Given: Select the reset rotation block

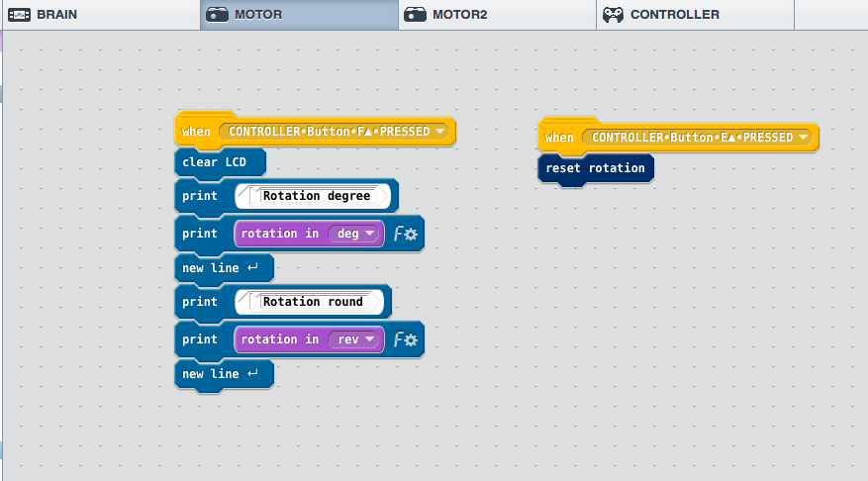Looking at the screenshot, I should 596,168.
